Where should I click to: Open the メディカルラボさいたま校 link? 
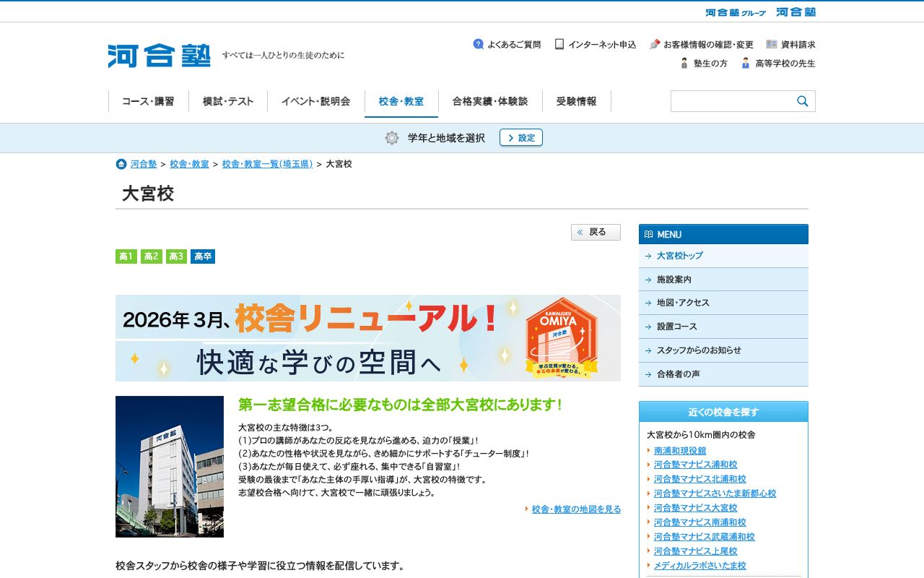(x=700, y=566)
